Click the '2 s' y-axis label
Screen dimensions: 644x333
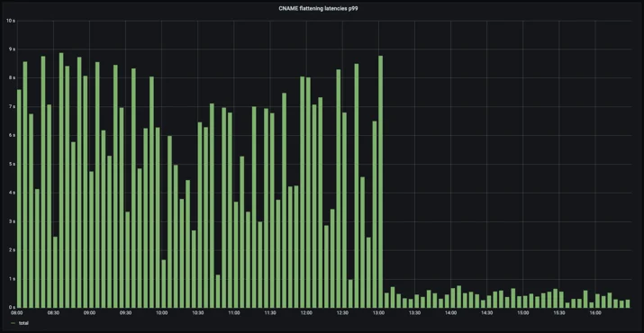[x=13, y=250]
